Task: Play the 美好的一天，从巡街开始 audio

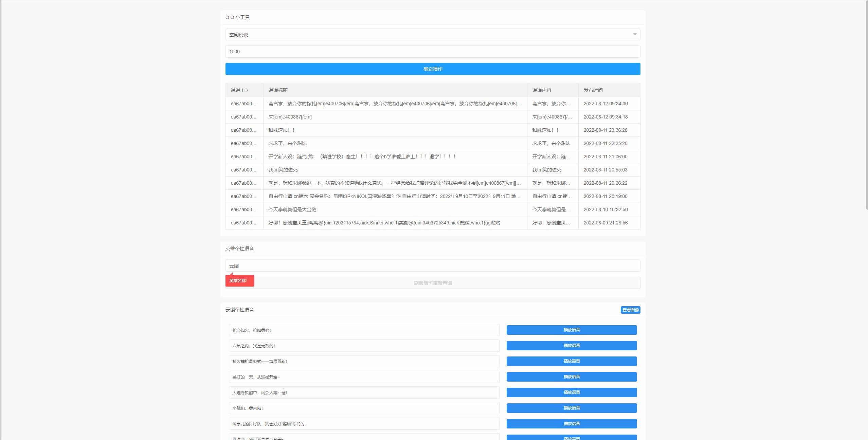Action: [572, 377]
